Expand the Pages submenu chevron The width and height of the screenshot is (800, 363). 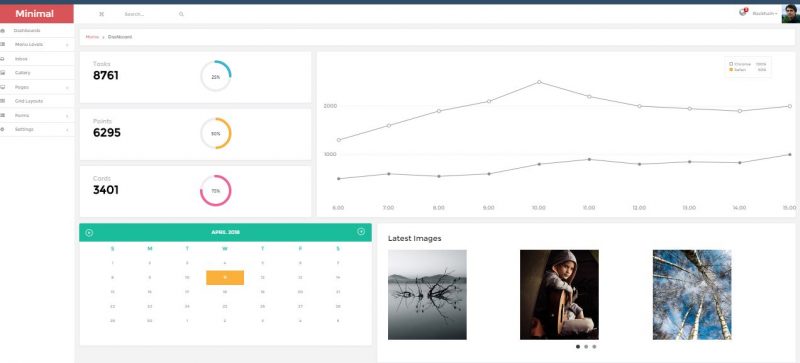click(x=67, y=88)
